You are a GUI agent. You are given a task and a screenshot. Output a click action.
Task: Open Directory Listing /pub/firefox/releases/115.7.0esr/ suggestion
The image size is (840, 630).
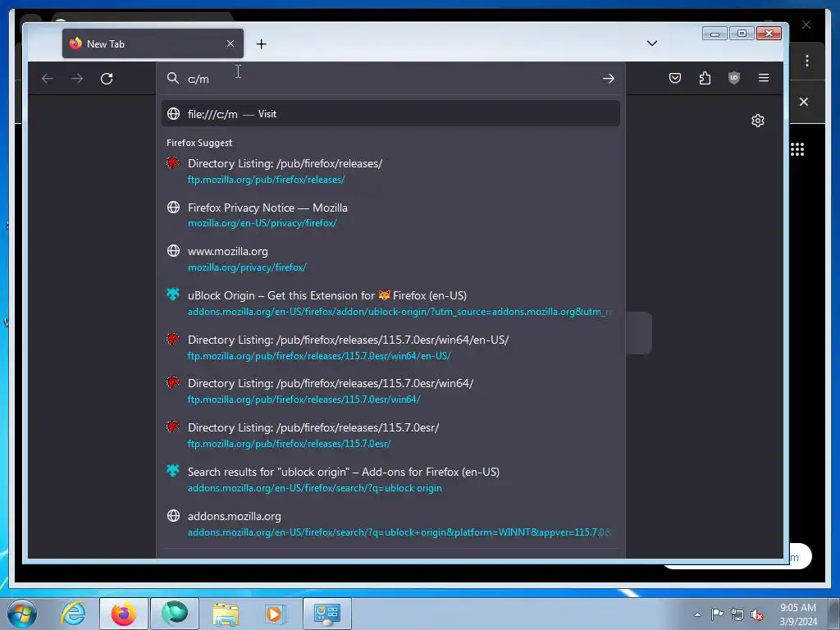(x=390, y=435)
